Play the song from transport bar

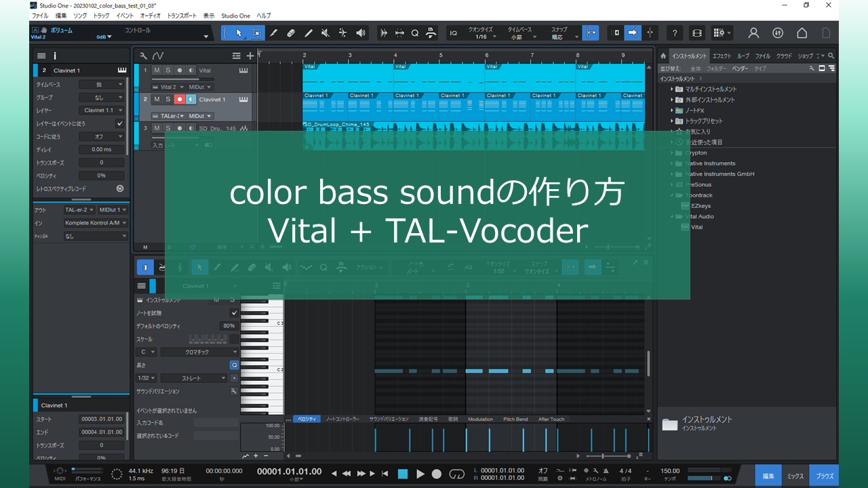[420, 474]
